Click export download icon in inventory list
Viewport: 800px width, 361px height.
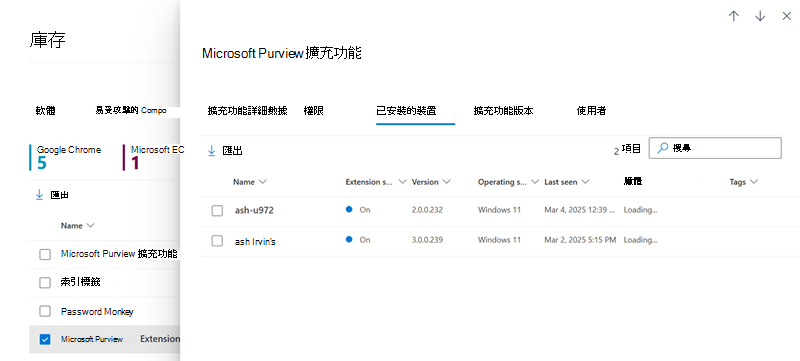tap(39, 195)
